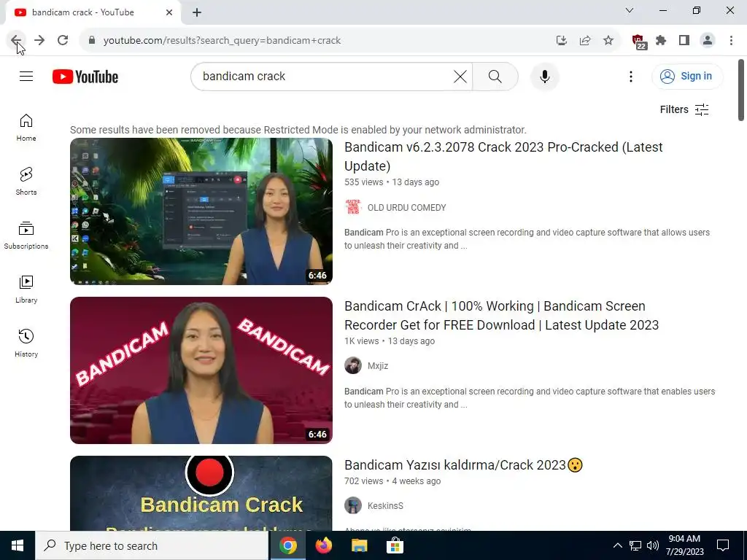Click the 1K views • 13 days ago text
This screenshot has height=560, width=747.
pos(390,341)
